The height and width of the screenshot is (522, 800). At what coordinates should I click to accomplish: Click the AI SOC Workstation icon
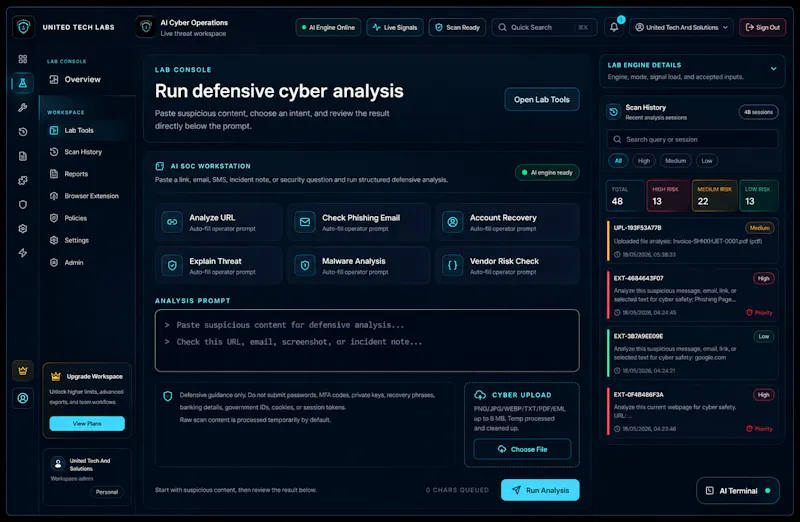pos(160,166)
